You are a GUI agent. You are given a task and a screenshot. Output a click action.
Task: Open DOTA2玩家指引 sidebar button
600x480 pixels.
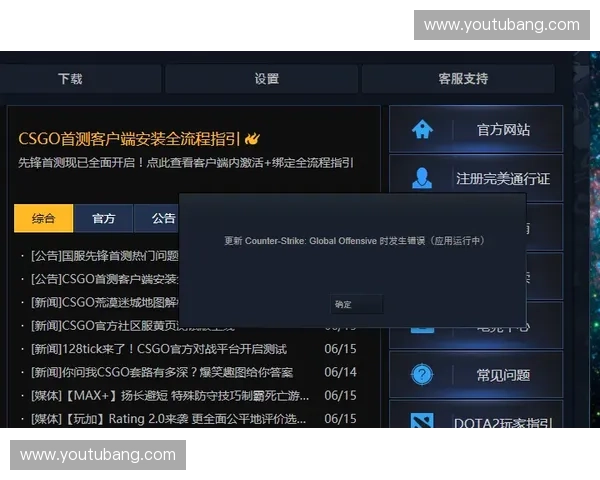(476, 414)
